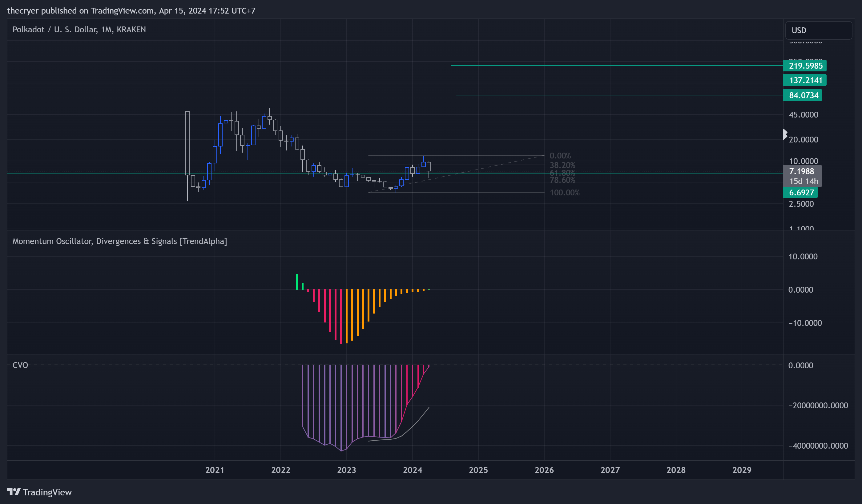Select the 137.2141 price level label
862x504 pixels.
[x=804, y=80]
